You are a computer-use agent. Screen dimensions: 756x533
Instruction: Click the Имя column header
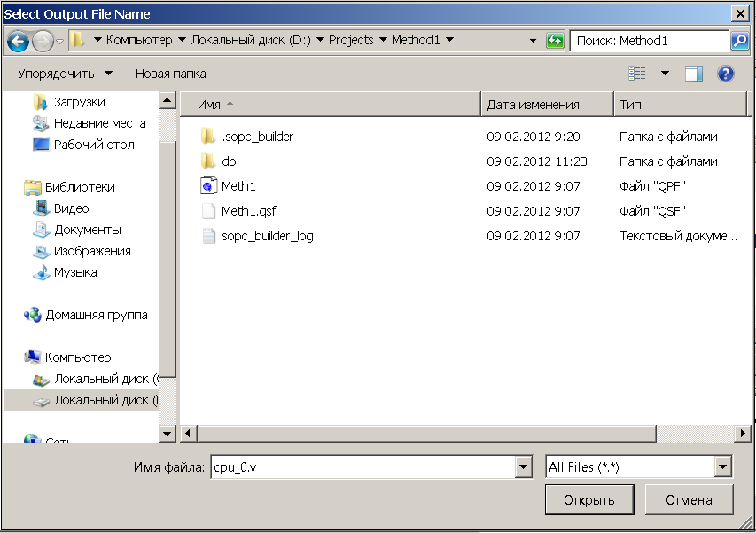pyautogui.click(x=331, y=105)
